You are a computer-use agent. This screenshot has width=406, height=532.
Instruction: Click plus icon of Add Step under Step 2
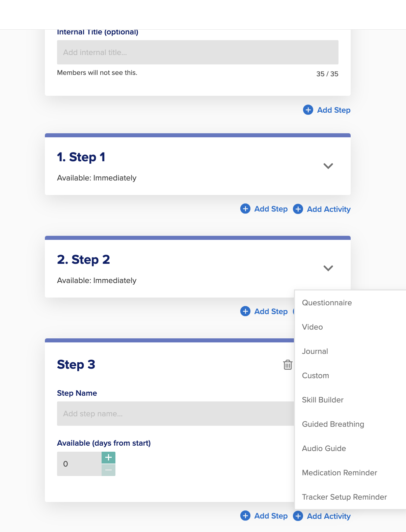(245, 311)
